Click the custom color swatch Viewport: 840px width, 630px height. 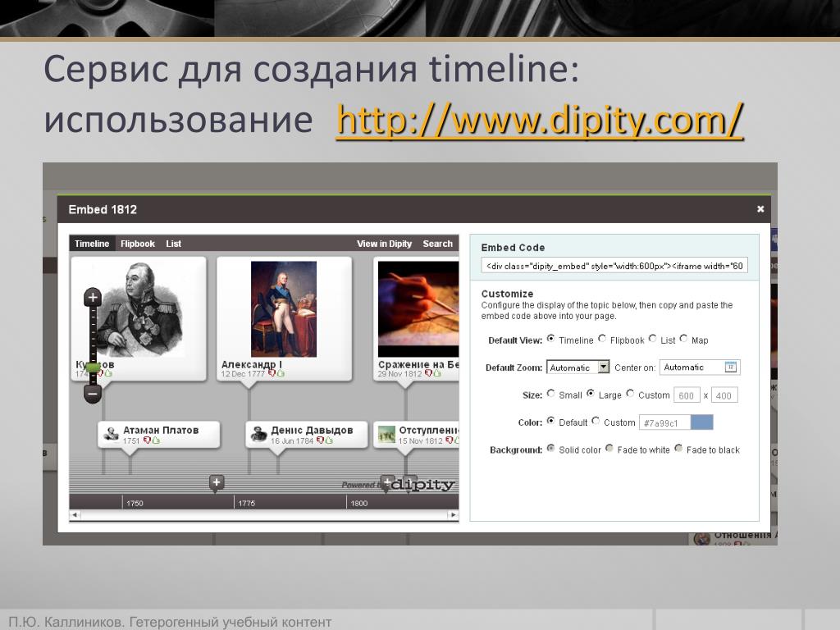point(702,422)
